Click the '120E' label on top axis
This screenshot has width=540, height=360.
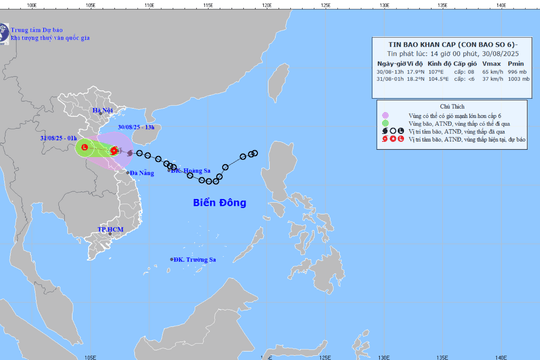267,5
